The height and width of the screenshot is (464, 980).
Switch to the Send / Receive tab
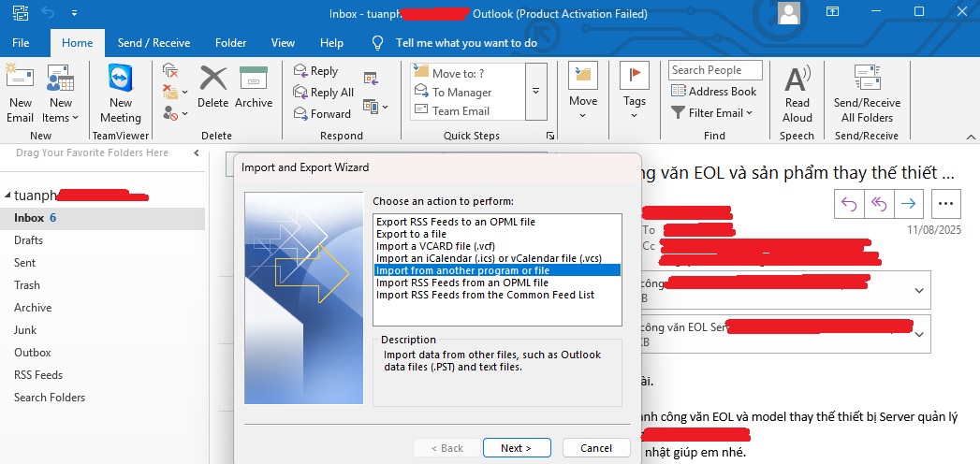click(x=154, y=43)
